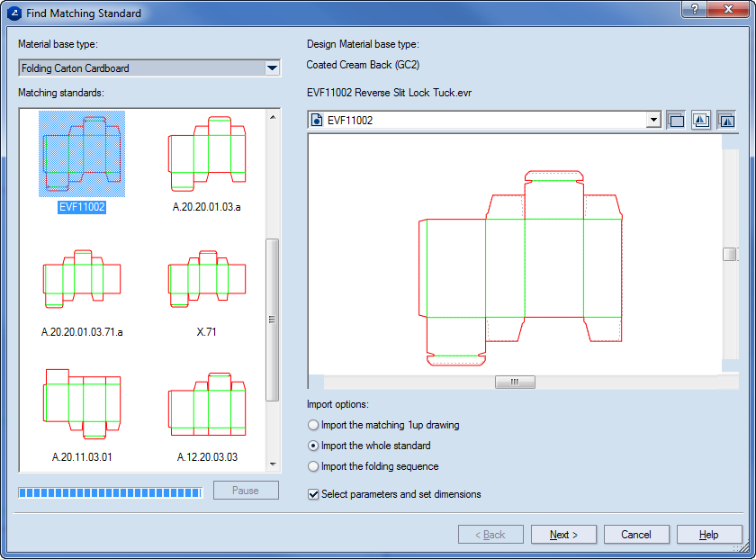Choose Import the whole standard radio button
This screenshot has width=756, height=559.
313,446
